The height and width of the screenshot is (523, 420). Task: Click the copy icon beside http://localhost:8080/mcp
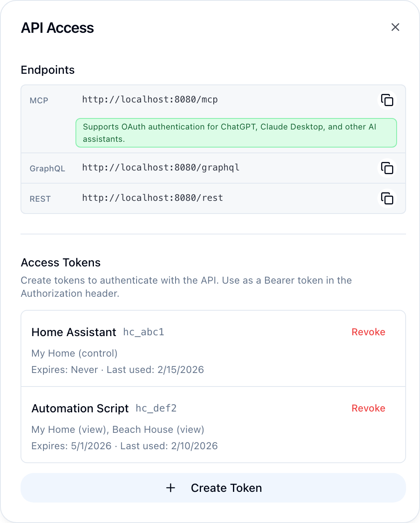coord(387,100)
